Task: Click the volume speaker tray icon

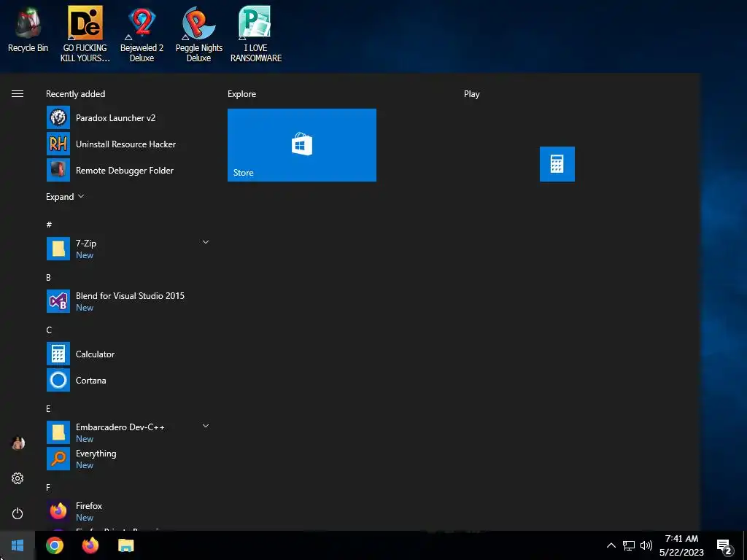Action: coord(646,545)
